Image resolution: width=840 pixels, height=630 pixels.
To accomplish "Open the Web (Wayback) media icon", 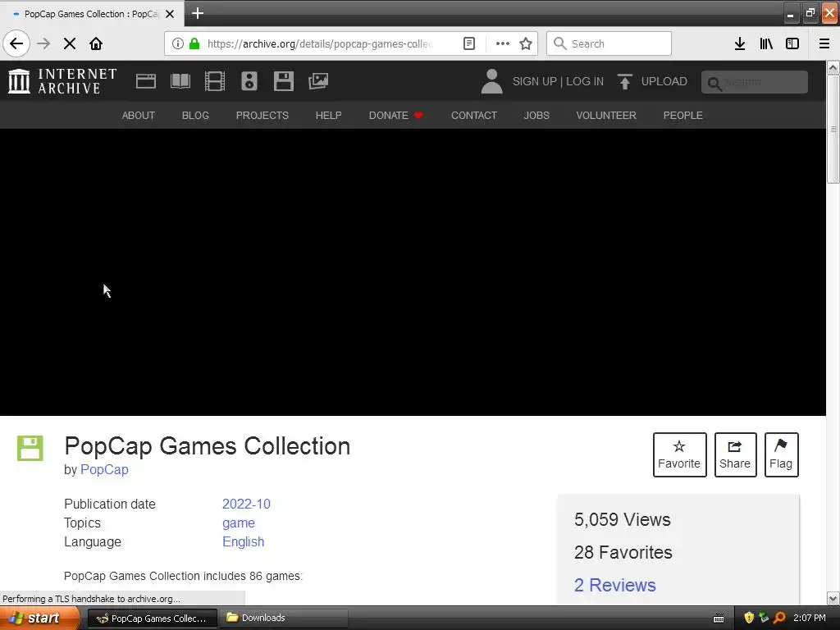I will coord(146,81).
